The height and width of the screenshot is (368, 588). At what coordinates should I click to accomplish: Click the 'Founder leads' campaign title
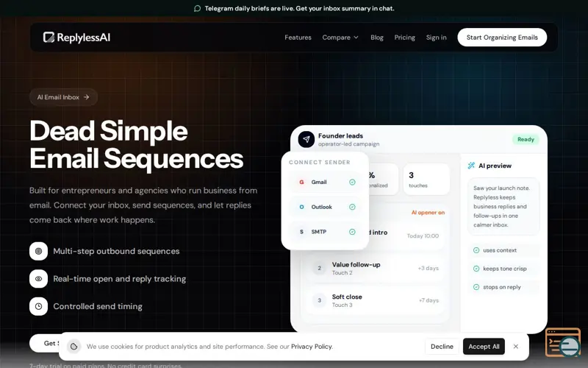340,136
